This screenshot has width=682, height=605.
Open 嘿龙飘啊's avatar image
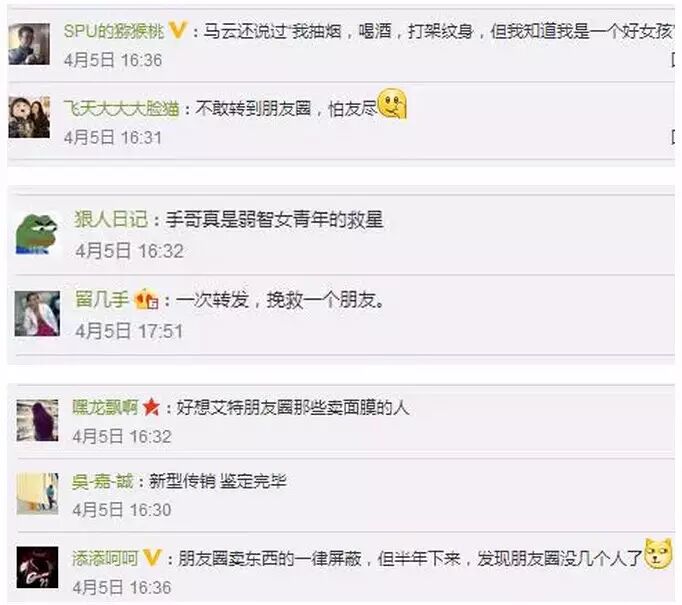point(37,420)
